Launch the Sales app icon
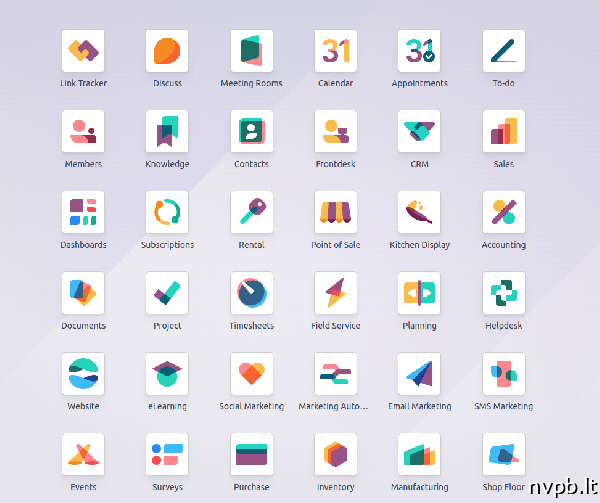The image size is (600, 503). click(x=504, y=131)
